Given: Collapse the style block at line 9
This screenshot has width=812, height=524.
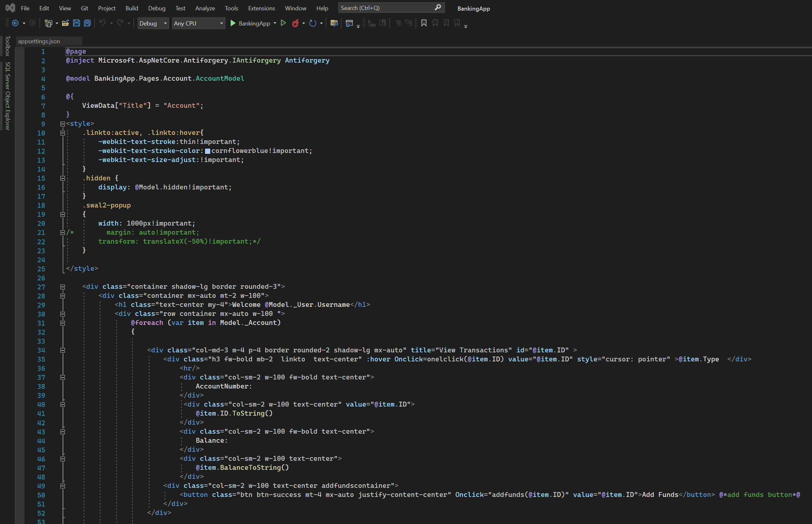Looking at the screenshot, I should [x=63, y=124].
